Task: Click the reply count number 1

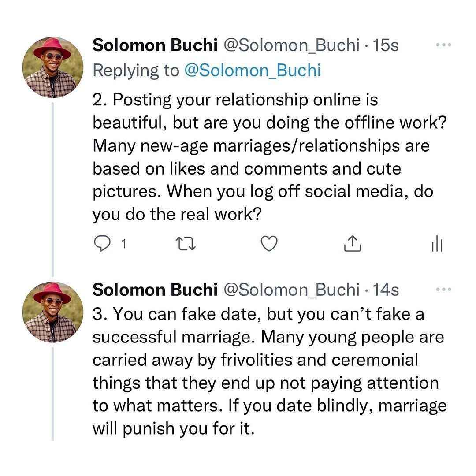Action: [x=123, y=244]
